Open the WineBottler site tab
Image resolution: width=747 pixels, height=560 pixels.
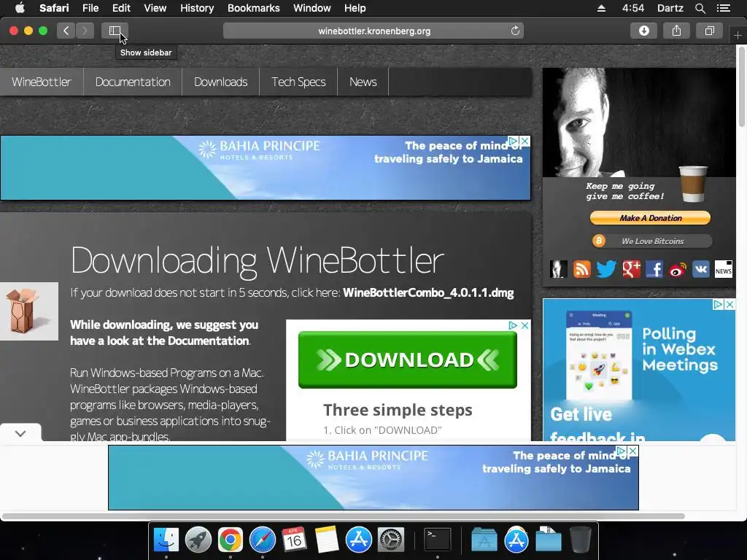[42, 82]
